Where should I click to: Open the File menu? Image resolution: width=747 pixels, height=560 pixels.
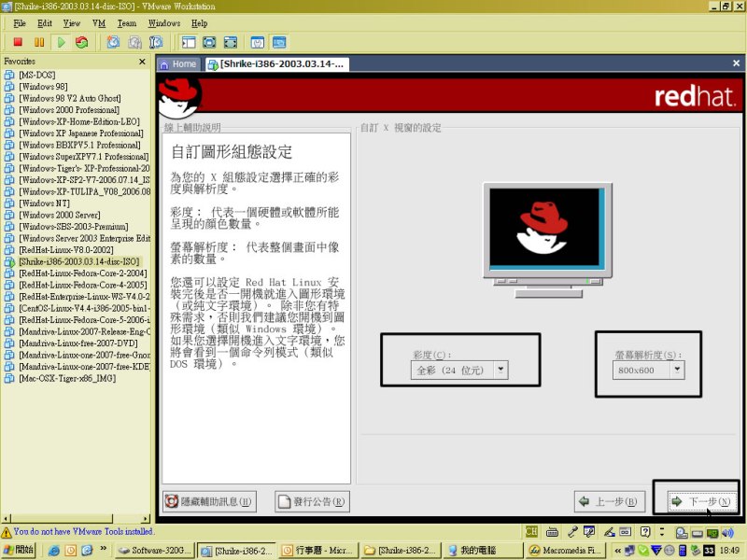20,22
